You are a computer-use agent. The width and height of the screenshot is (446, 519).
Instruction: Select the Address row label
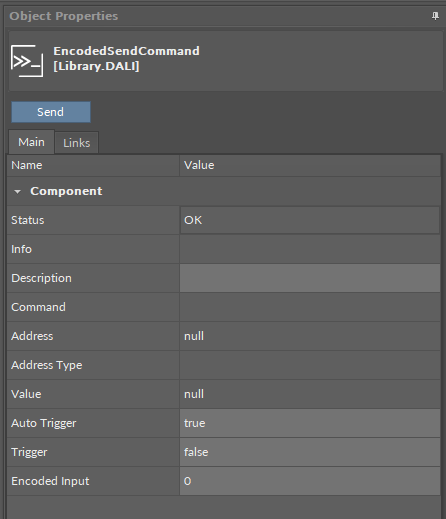point(32,336)
